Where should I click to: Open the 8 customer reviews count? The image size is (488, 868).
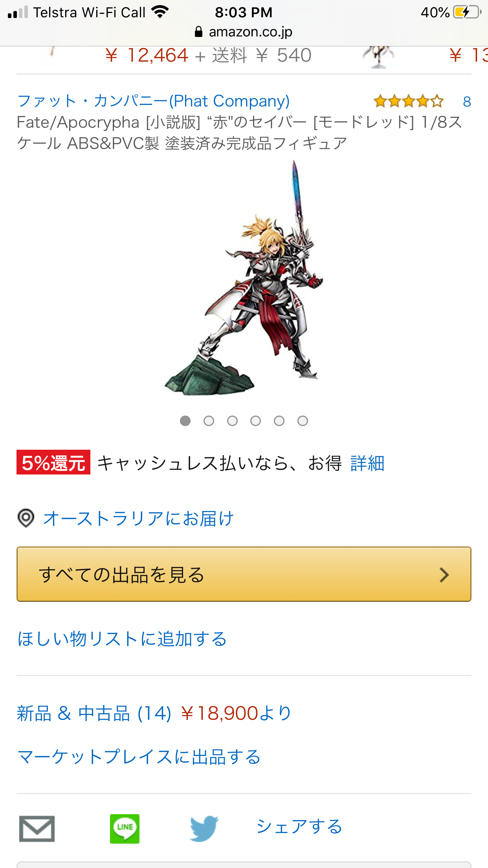coord(467,102)
